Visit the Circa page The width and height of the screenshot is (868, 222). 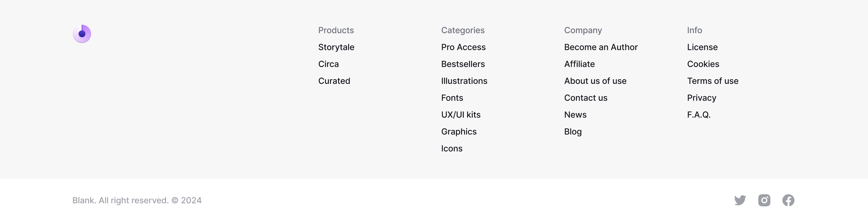(328, 64)
